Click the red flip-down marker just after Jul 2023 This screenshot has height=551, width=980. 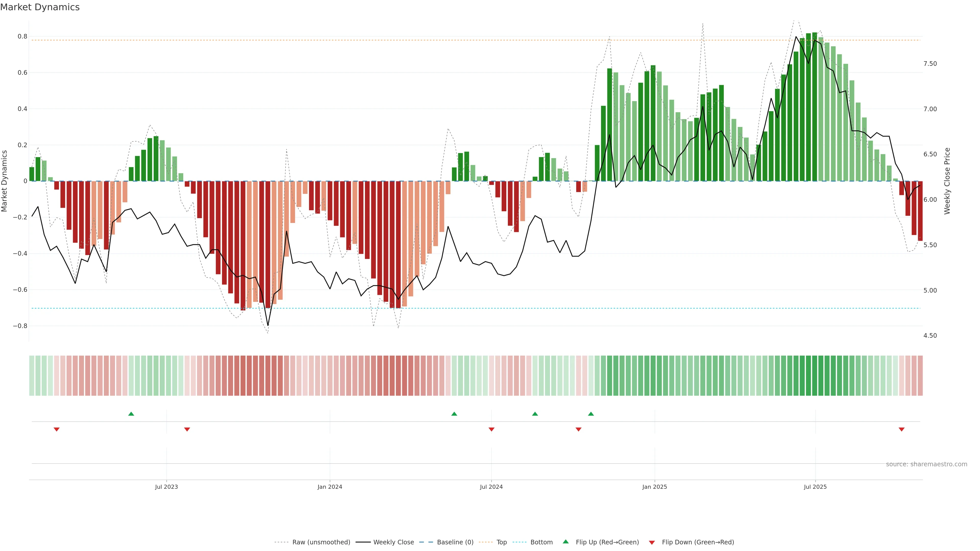pos(187,429)
